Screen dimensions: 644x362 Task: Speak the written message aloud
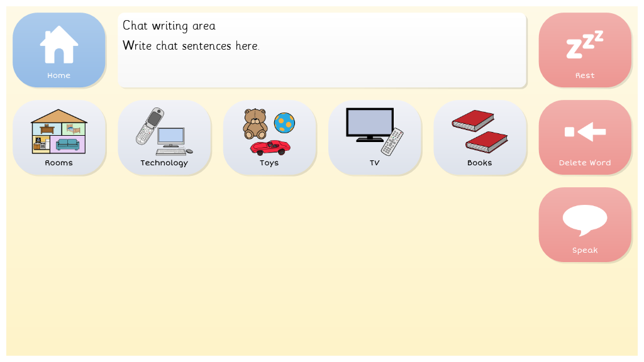click(585, 225)
